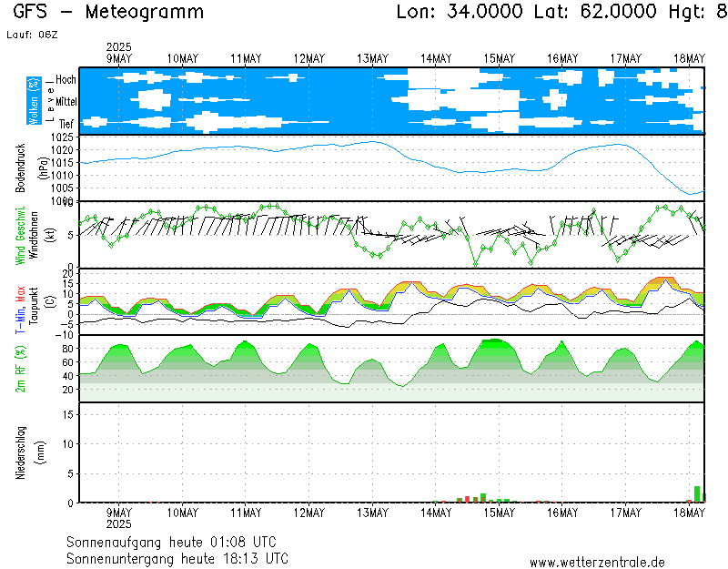Click the '(C)' temperature unit label
This screenshot has width=728, height=569.
point(51,301)
